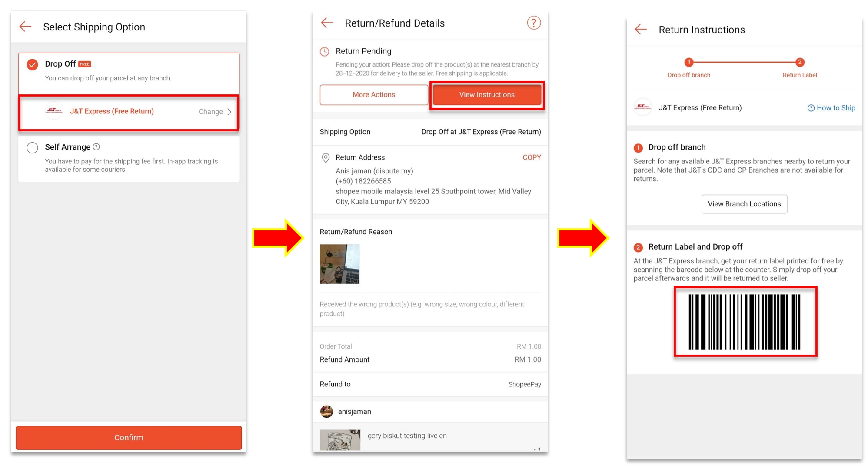Open the J&T Express (Free Return) courier row
The image size is (868, 466).
[x=112, y=111]
